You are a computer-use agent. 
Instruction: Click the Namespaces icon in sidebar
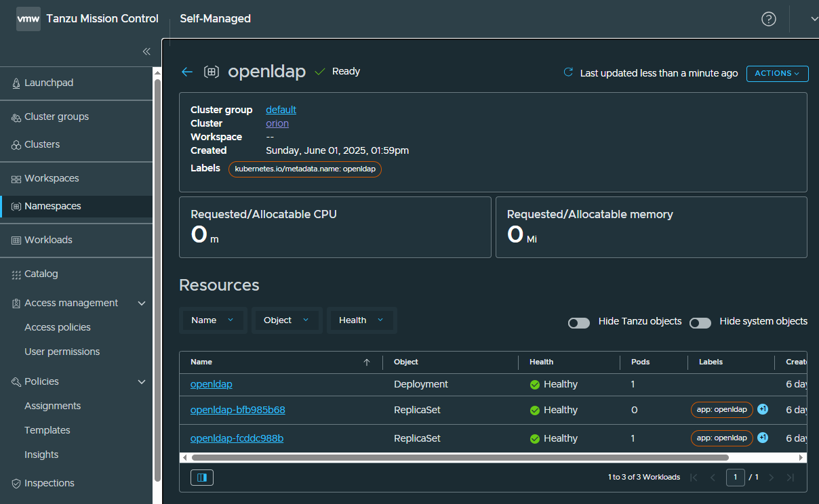[16, 207]
